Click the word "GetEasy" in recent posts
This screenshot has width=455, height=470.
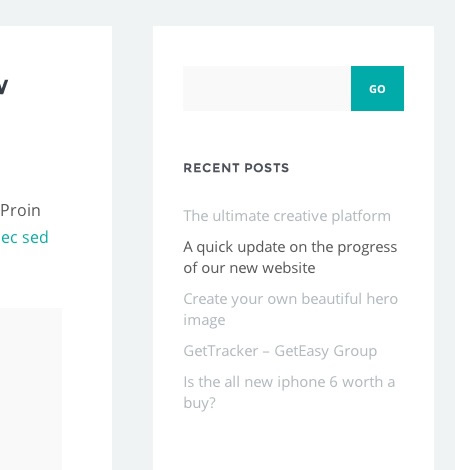pyautogui.click(x=302, y=351)
